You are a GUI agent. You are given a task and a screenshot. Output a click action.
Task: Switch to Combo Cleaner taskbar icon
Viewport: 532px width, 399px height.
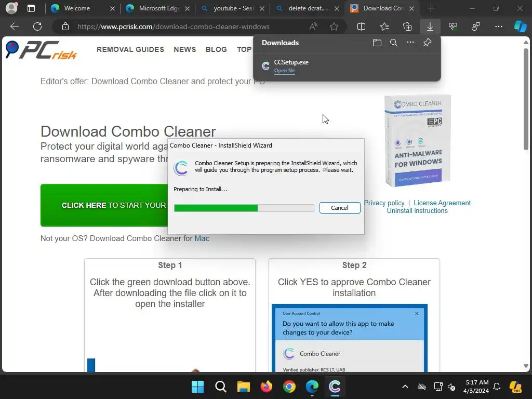[x=335, y=387]
